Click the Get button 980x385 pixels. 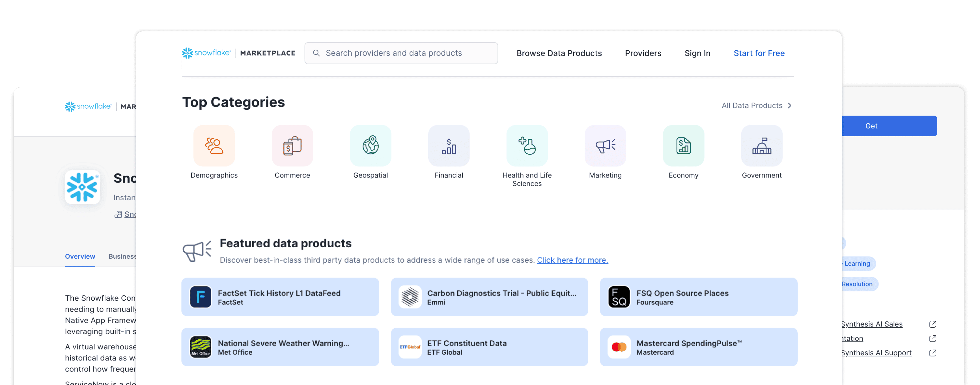click(x=871, y=126)
